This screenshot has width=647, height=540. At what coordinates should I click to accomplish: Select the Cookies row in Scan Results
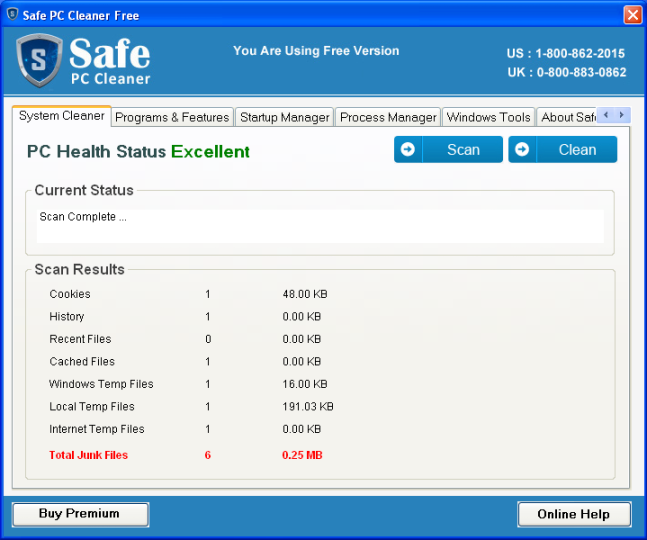(x=70, y=294)
